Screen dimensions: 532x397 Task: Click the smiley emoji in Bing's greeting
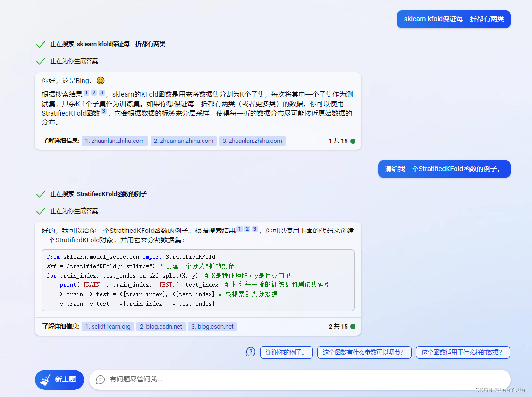point(101,81)
